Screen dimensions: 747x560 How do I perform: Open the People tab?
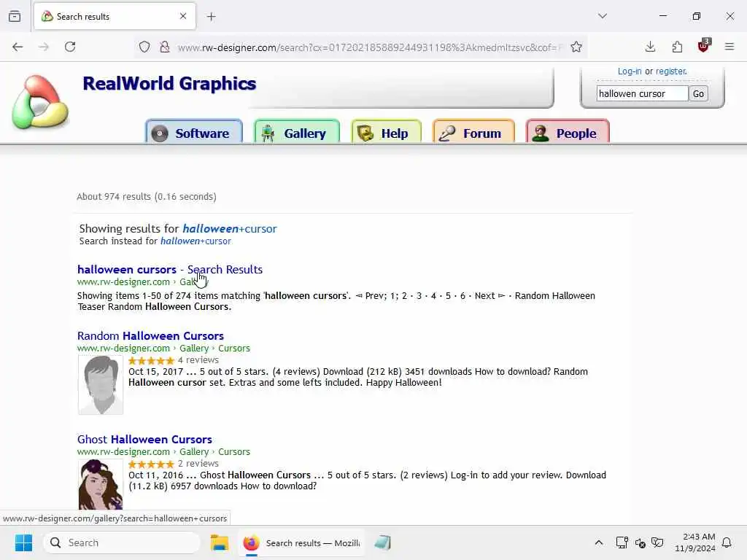tap(568, 133)
